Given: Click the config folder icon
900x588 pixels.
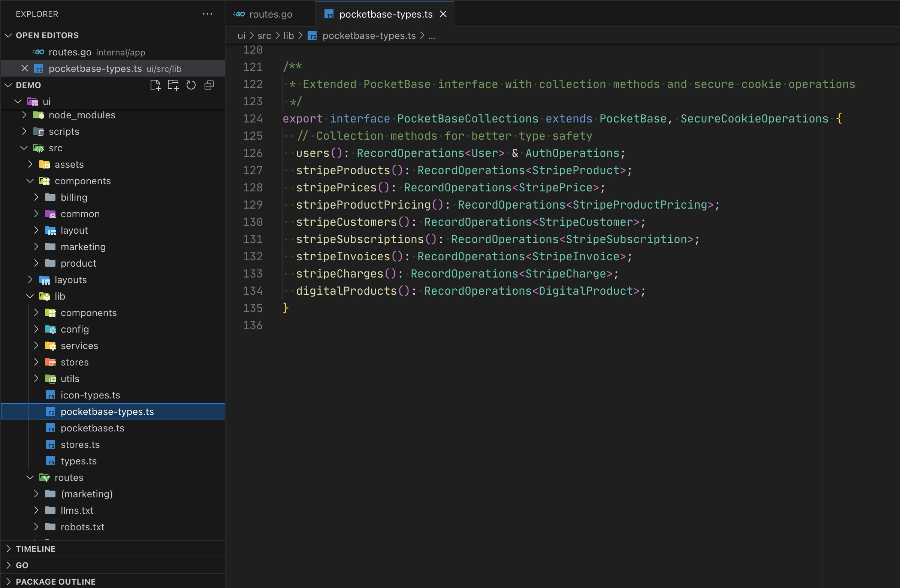Looking at the screenshot, I should point(50,329).
